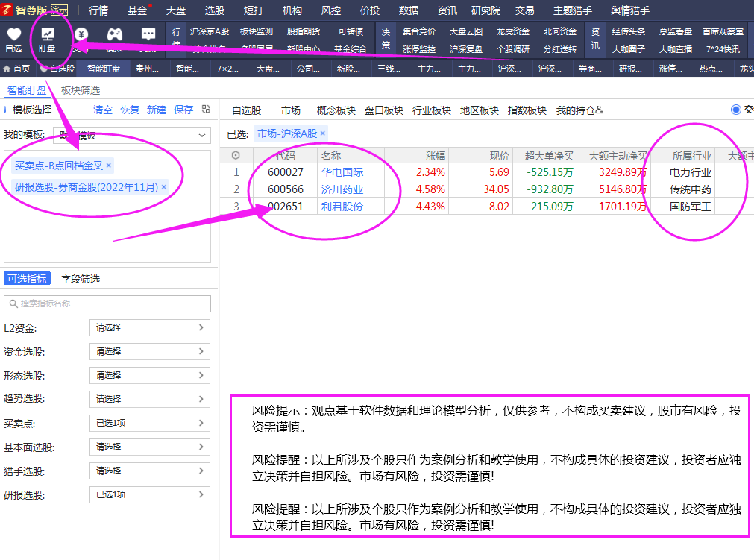Click in the 搜索指标名称 search field
This screenshot has height=560, width=754.
pos(107,303)
